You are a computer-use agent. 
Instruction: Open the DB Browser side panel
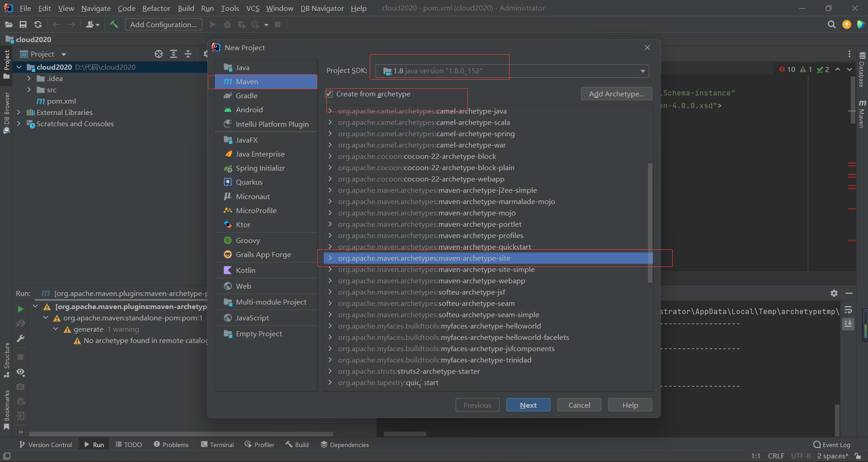point(7,113)
